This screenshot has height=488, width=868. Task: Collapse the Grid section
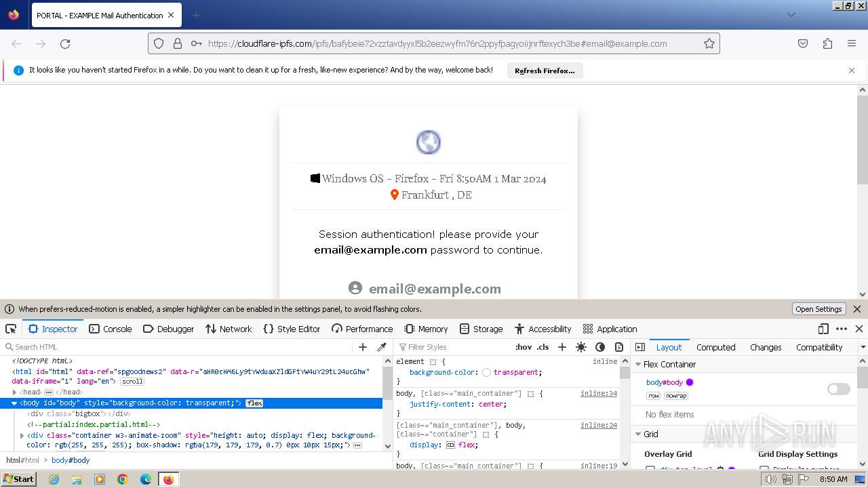pyautogui.click(x=638, y=434)
